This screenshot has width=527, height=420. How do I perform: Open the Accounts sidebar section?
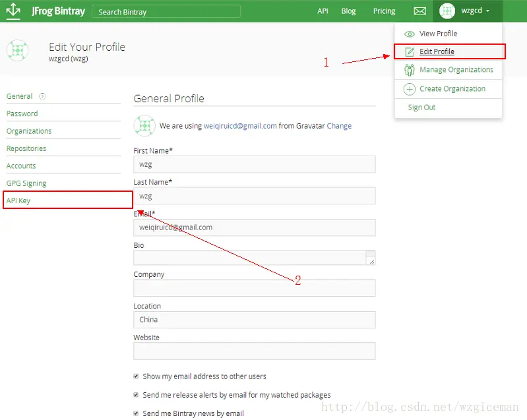[x=21, y=166]
